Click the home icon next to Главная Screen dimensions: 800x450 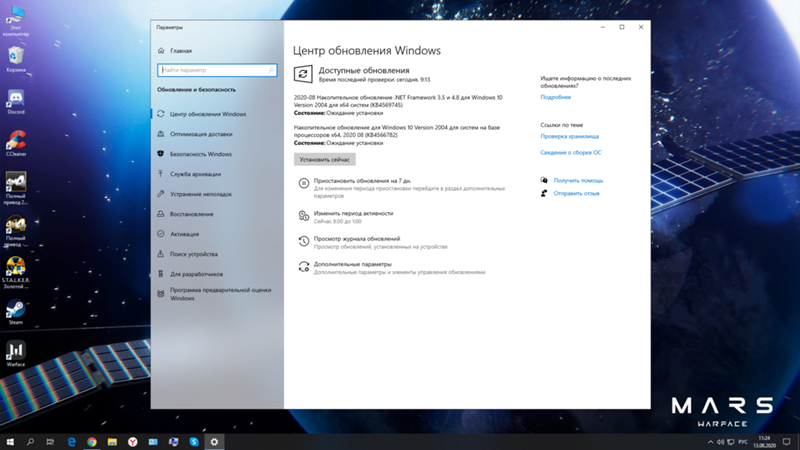pyautogui.click(x=161, y=51)
